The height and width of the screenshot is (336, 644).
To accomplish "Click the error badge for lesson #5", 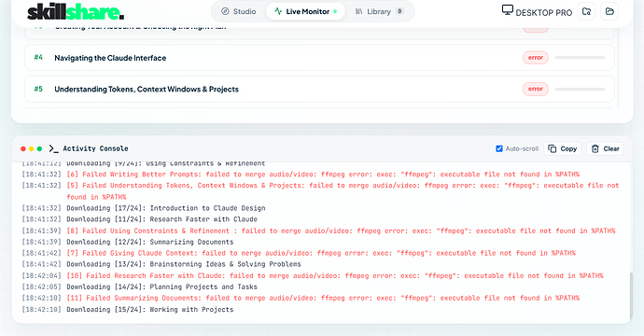I will [535, 89].
